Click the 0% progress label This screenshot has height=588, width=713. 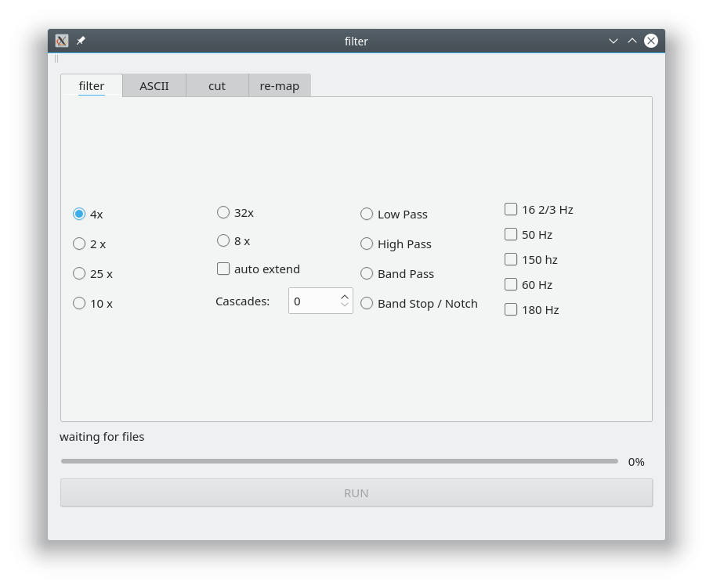pyautogui.click(x=636, y=462)
